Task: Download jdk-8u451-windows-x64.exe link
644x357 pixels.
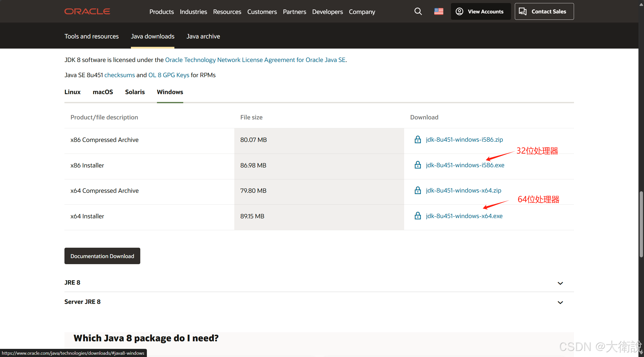Action: 464,216
